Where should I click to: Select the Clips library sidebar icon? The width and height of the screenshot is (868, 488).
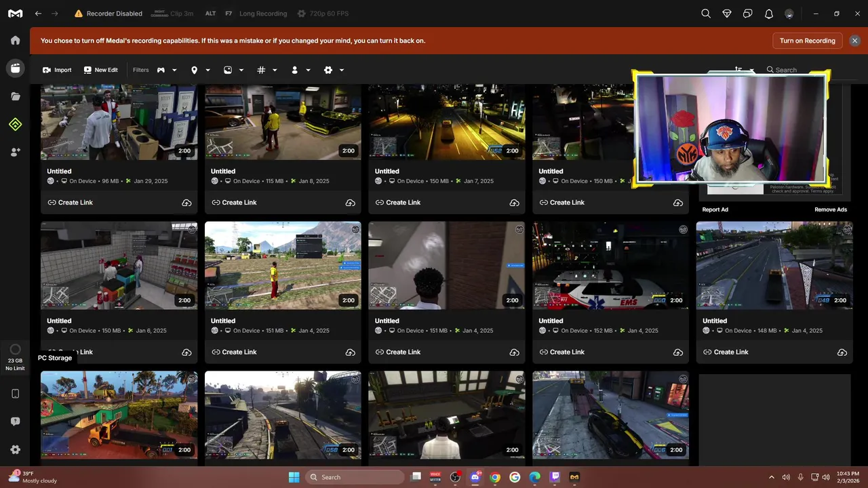point(15,68)
